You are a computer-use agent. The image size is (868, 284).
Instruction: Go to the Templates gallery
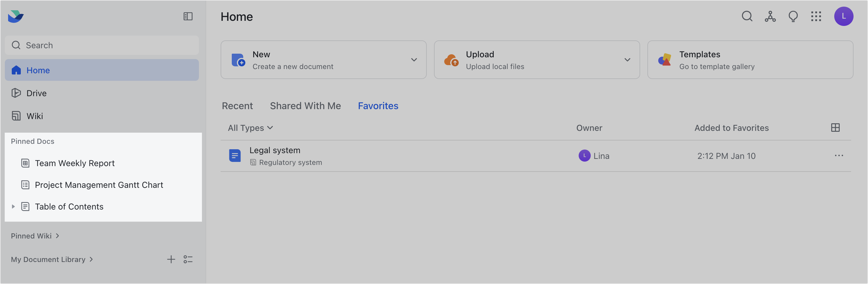click(x=750, y=60)
